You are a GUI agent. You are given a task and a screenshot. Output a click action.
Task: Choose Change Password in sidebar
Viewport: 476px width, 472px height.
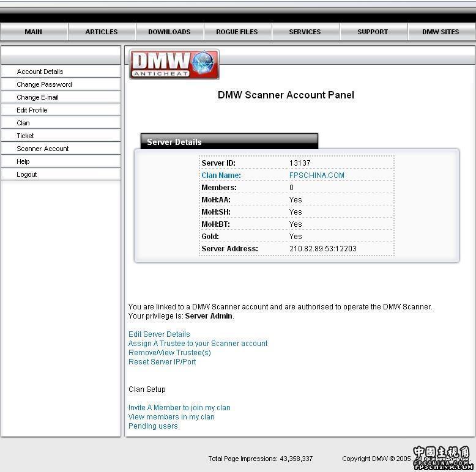pyautogui.click(x=61, y=84)
